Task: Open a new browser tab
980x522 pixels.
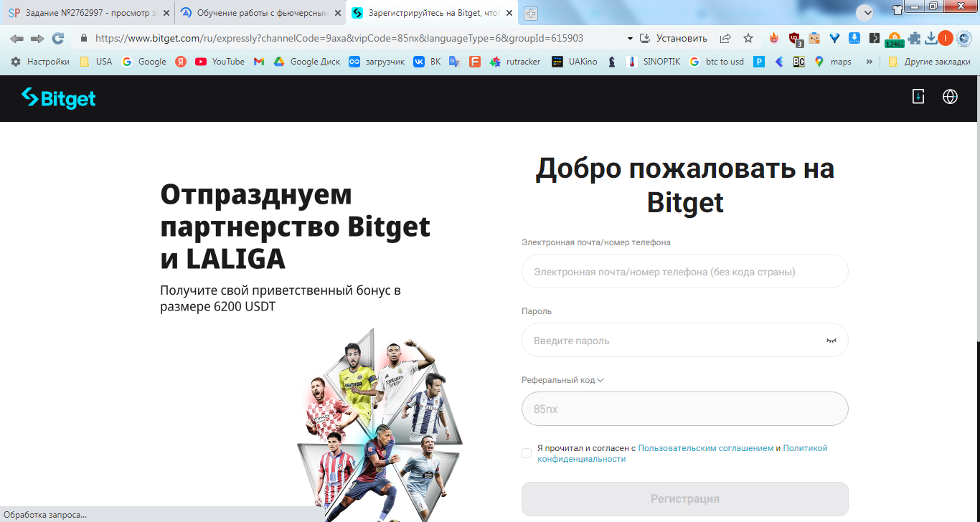Action: pos(531,14)
